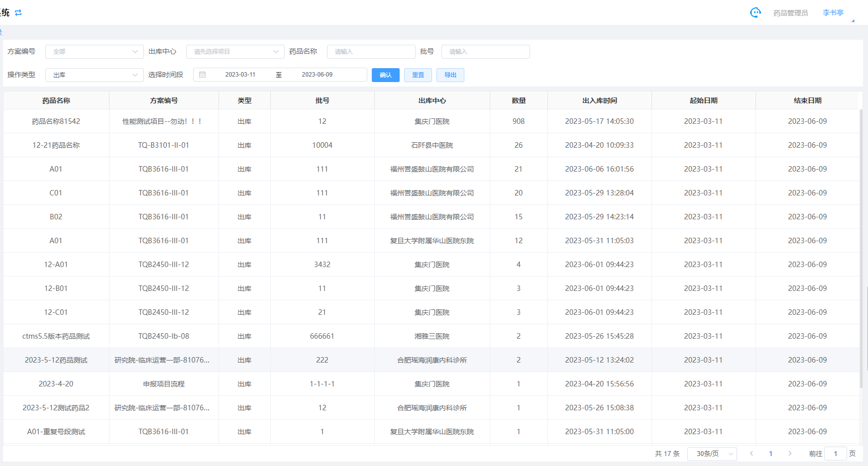This screenshot has height=466, width=868.
Task: Click the 石阡县中医院 cell
Action: (x=432, y=145)
